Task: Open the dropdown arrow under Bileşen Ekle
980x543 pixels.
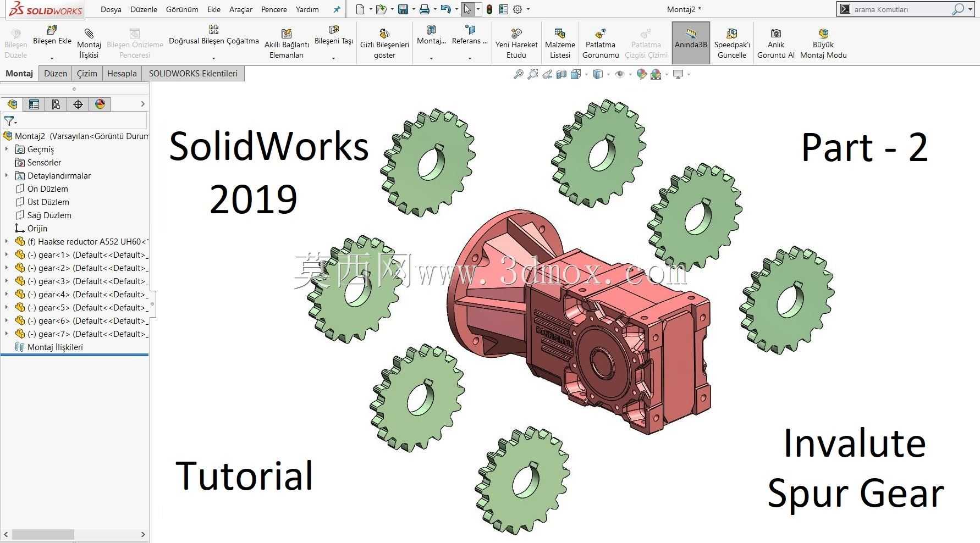Action: click(x=52, y=58)
